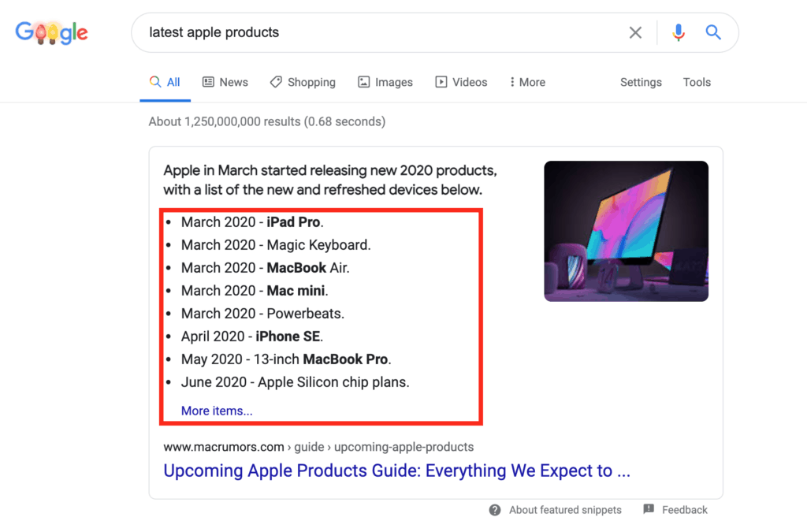The image size is (807, 532).
Task: Click the Shopping tab tag icon
Action: (x=276, y=82)
